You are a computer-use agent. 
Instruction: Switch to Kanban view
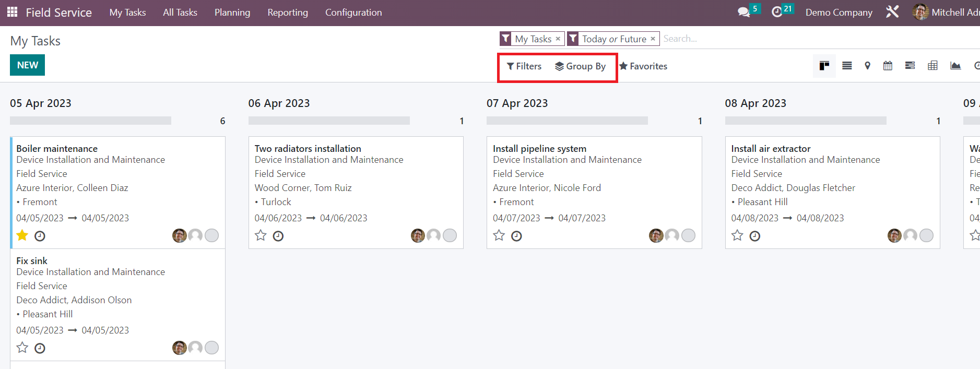tap(824, 66)
